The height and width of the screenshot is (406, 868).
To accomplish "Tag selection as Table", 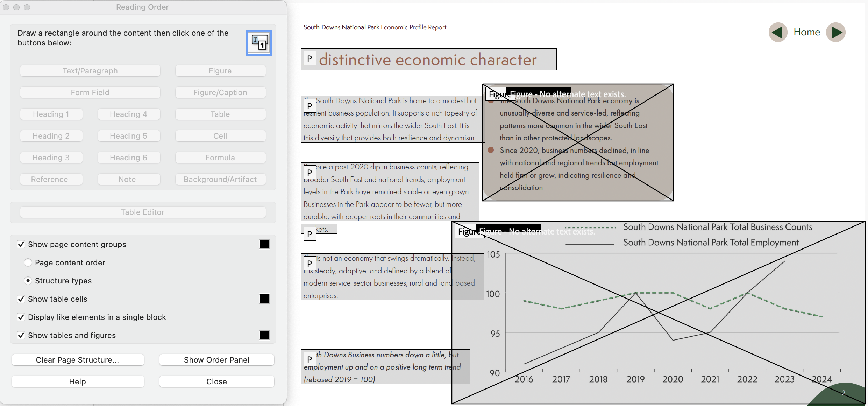I will (x=220, y=114).
